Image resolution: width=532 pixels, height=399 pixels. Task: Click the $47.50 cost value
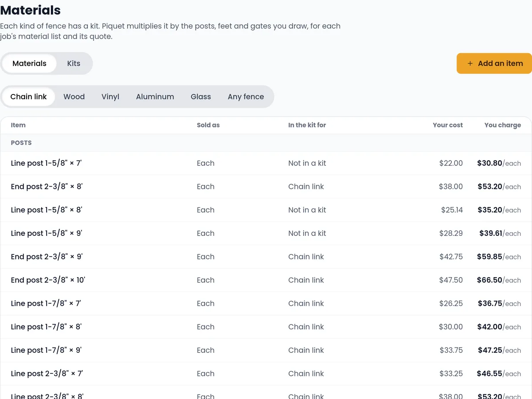coord(451,280)
